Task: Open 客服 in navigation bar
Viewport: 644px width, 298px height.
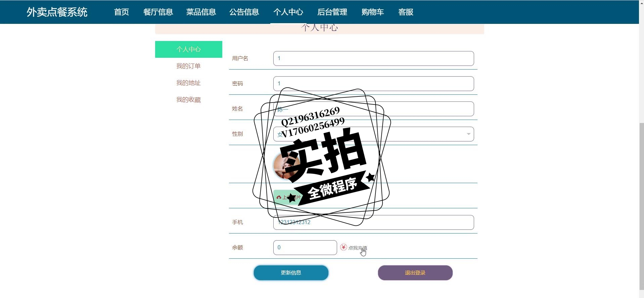Action: pos(406,12)
